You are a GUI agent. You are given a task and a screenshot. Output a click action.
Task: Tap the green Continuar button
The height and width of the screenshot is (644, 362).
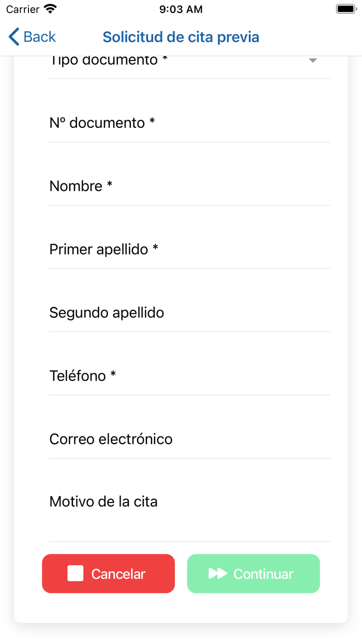click(x=253, y=574)
